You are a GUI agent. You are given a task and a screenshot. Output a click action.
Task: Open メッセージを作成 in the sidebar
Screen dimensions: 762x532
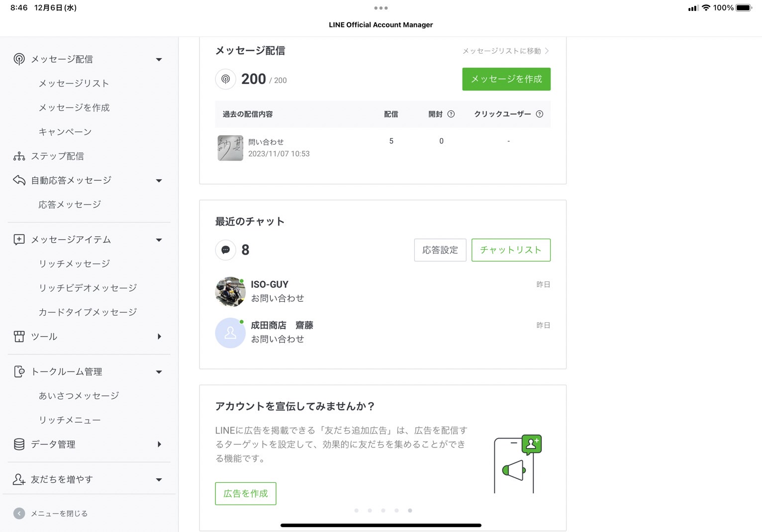[x=74, y=107]
